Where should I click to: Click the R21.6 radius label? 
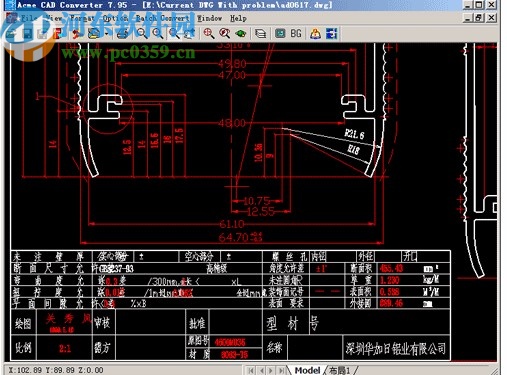point(354,134)
